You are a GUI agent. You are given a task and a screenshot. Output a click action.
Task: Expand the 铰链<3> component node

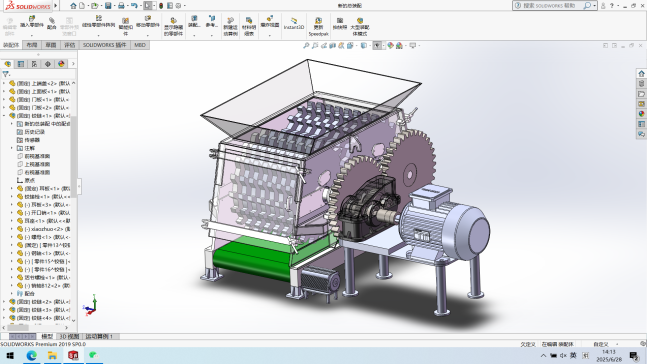[x=4, y=310]
